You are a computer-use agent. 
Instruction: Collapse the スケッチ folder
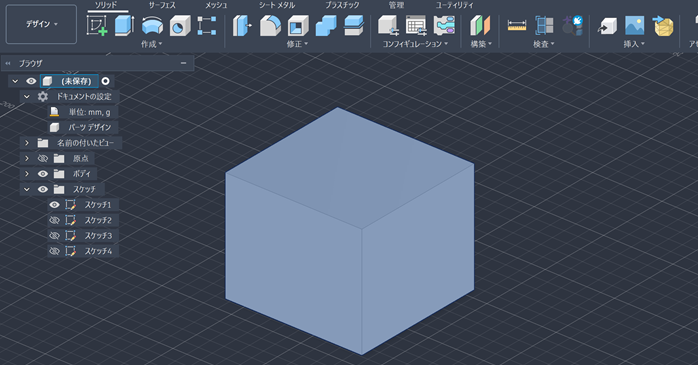click(x=27, y=189)
